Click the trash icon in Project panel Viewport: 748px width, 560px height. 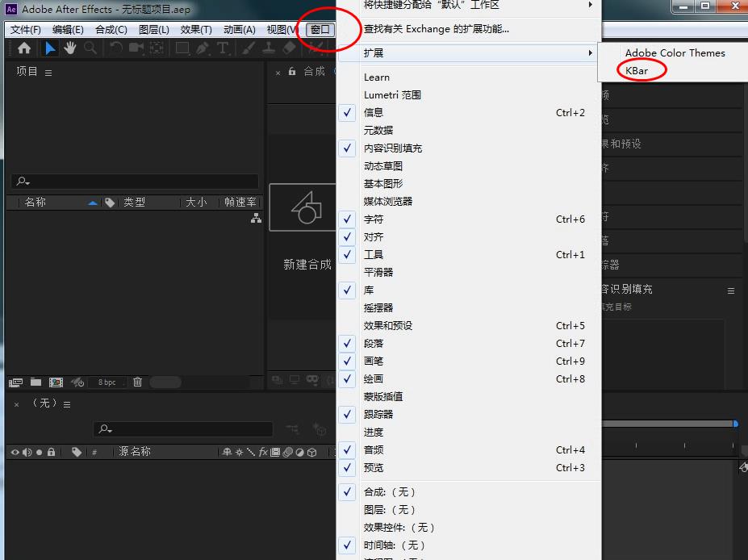(137, 382)
